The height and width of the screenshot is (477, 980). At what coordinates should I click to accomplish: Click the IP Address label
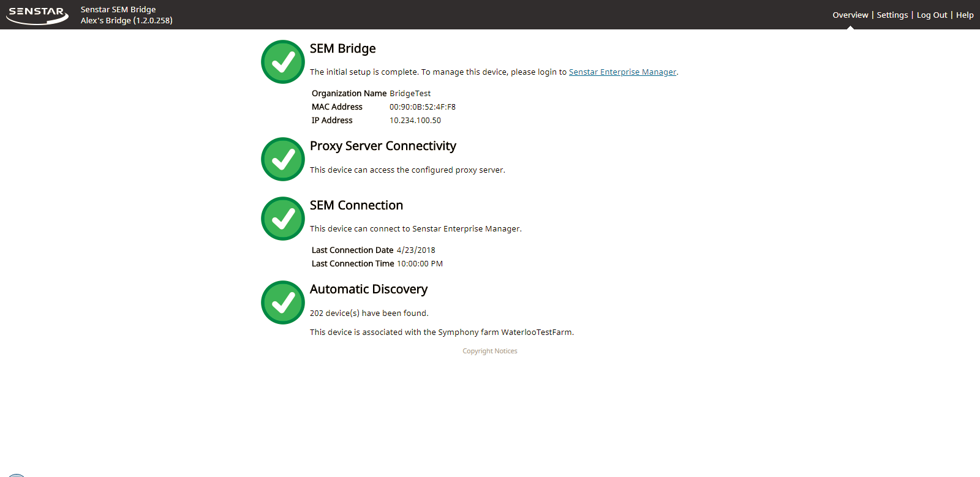coord(332,120)
